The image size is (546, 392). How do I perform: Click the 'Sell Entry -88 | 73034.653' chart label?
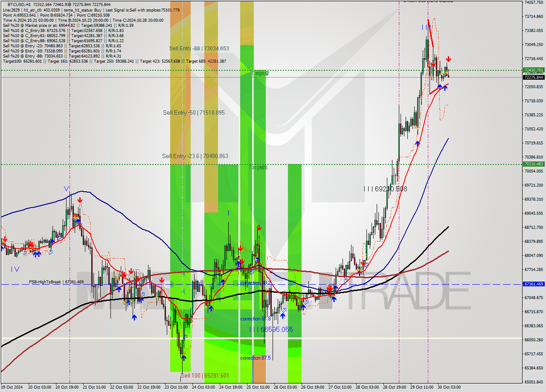[199, 49]
